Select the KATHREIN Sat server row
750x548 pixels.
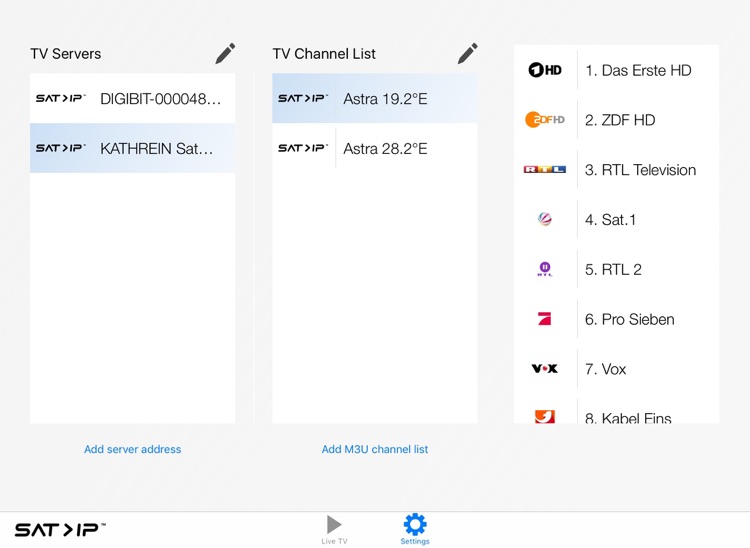[132, 148]
